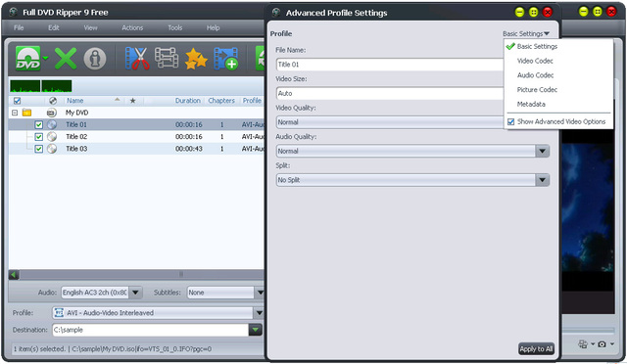Click the Full DVD Ripper app logo

click(x=13, y=12)
